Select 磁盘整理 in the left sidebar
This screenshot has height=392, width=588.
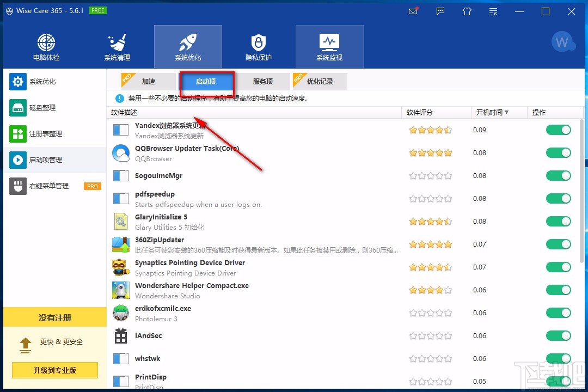55,108
